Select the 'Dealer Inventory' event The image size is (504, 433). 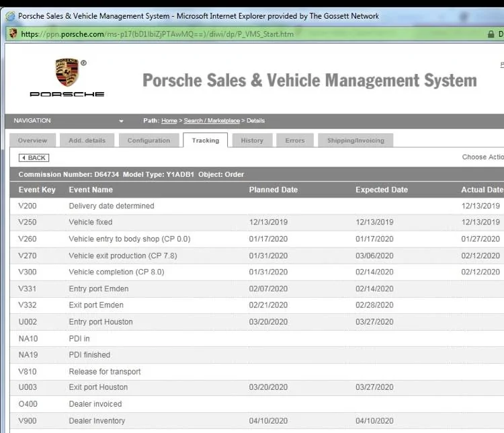[x=97, y=421]
